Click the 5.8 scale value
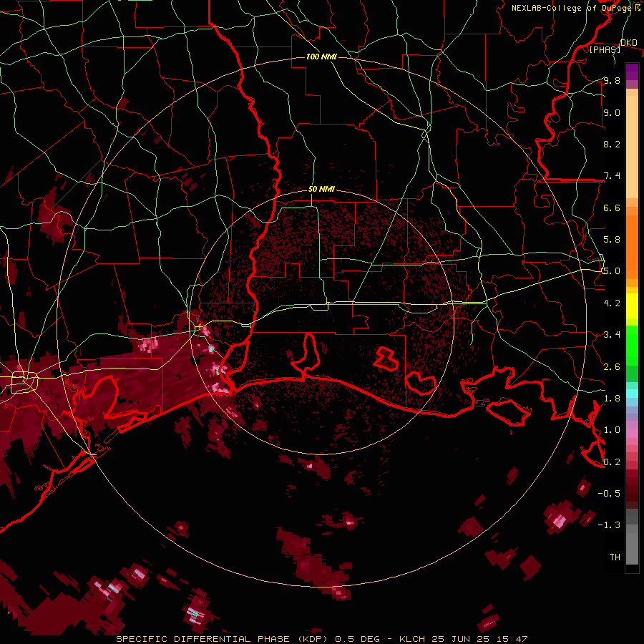644x644 pixels. 612,240
